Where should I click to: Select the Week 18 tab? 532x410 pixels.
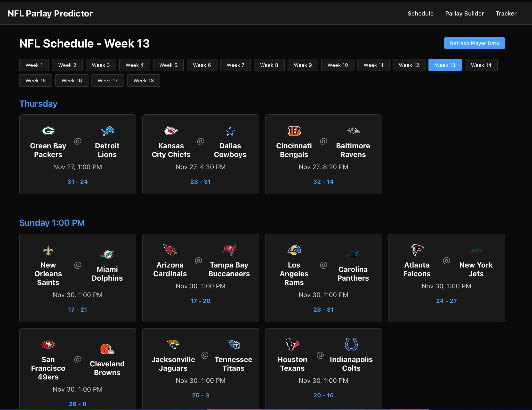tap(144, 81)
